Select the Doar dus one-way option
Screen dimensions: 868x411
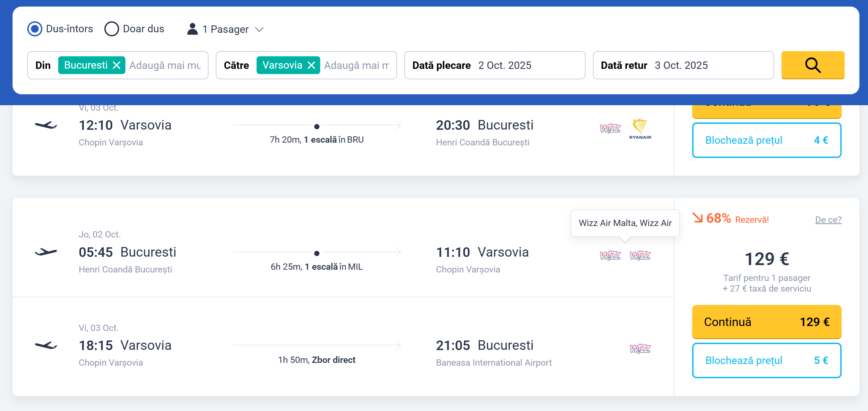(111, 29)
